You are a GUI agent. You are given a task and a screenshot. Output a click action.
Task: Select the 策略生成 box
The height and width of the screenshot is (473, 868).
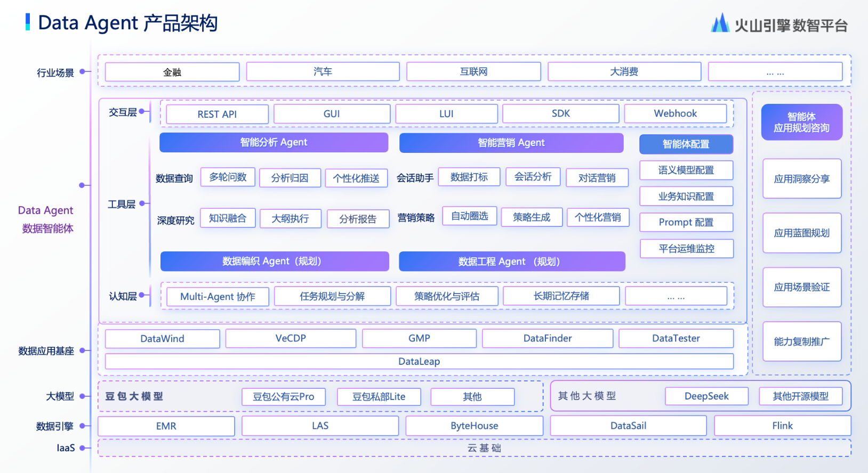(532, 217)
